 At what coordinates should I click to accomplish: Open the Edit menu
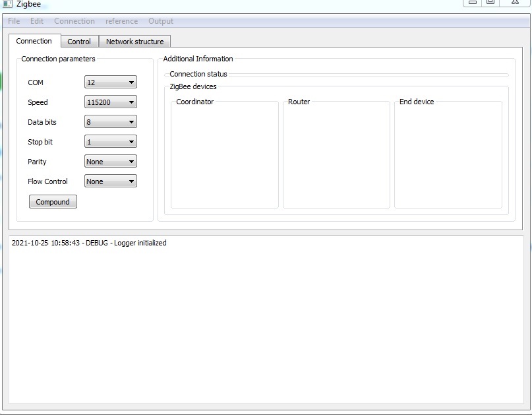(37, 21)
